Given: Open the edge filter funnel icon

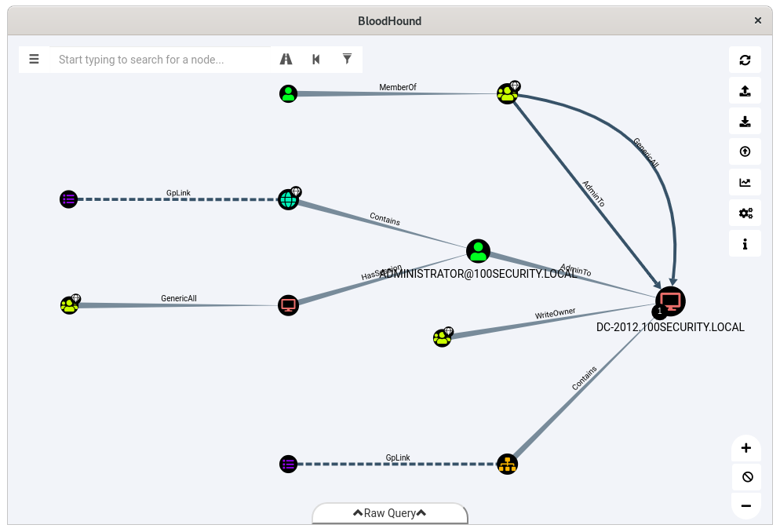Looking at the screenshot, I should click(x=347, y=60).
